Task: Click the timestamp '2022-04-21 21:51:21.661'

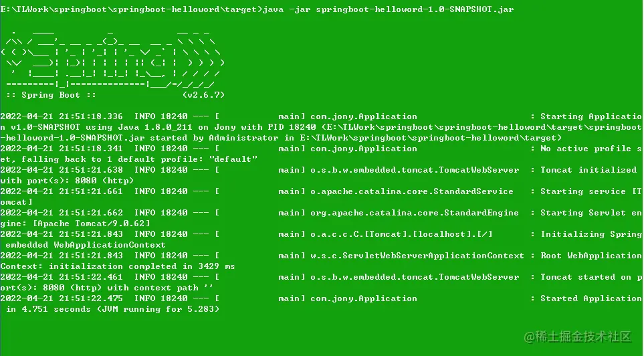Action: 62,191
